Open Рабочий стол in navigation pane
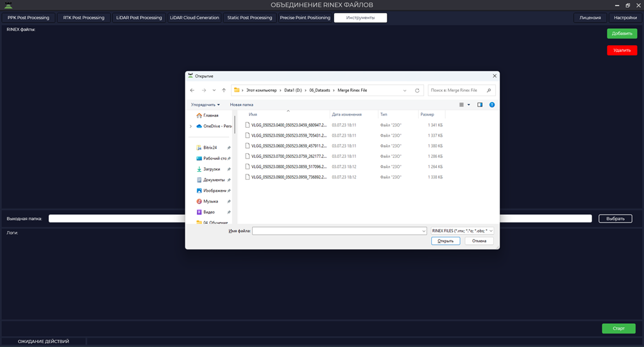The image size is (644, 347). coord(211,158)
